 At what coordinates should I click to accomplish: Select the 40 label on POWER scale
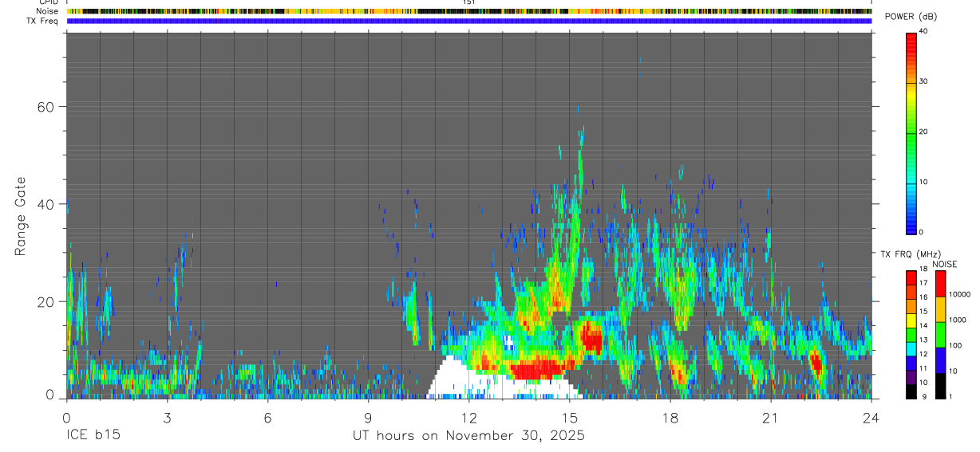923,31
